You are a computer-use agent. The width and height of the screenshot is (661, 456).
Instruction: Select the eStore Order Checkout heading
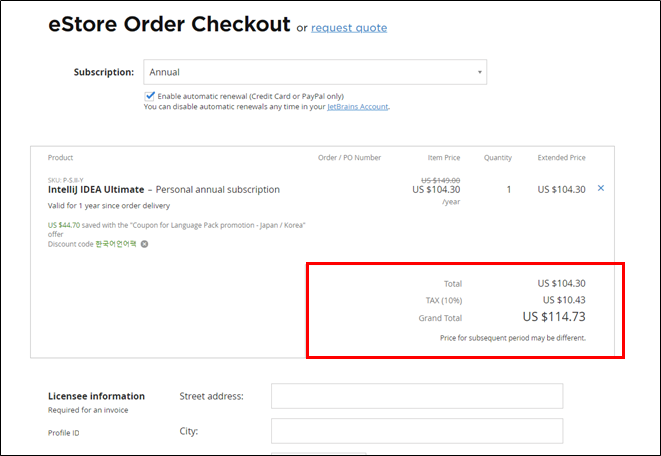(169, 24)
